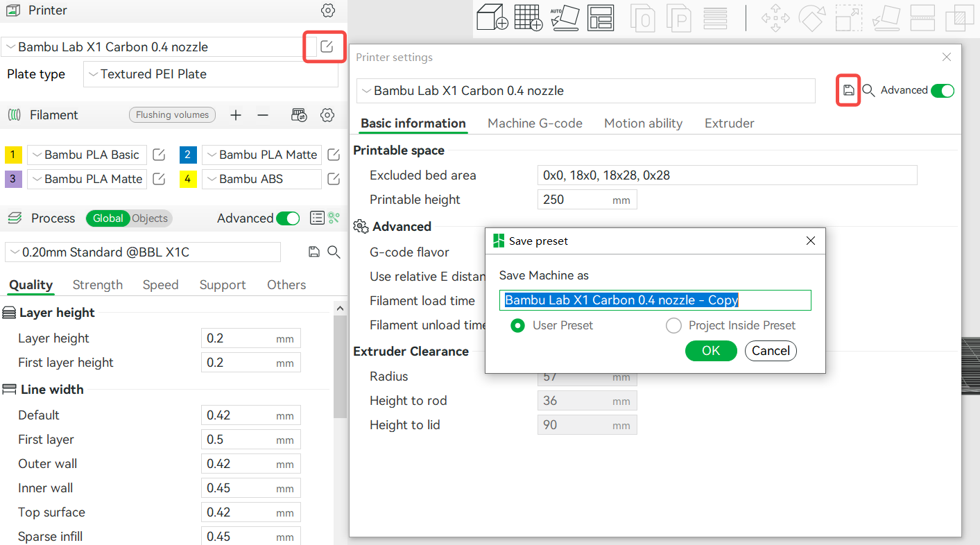Close the Save preset dialog
980x545 pixels.
click(811, 241)
